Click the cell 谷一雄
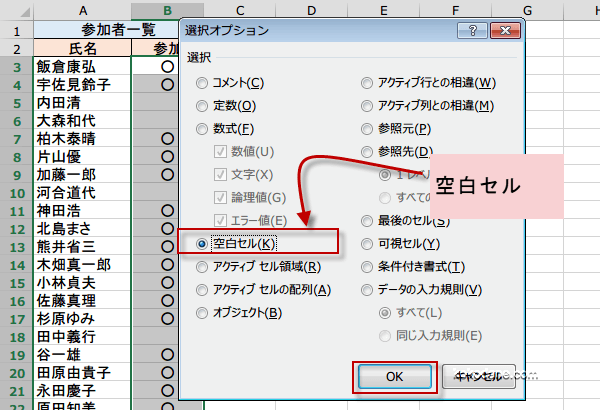600x410 pixels. (x=82, y=354)
